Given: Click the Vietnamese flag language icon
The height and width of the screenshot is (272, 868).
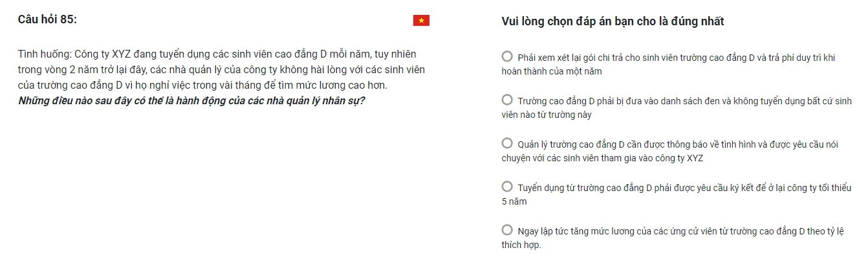Looking at the screenshot, I should click(421, 21).
